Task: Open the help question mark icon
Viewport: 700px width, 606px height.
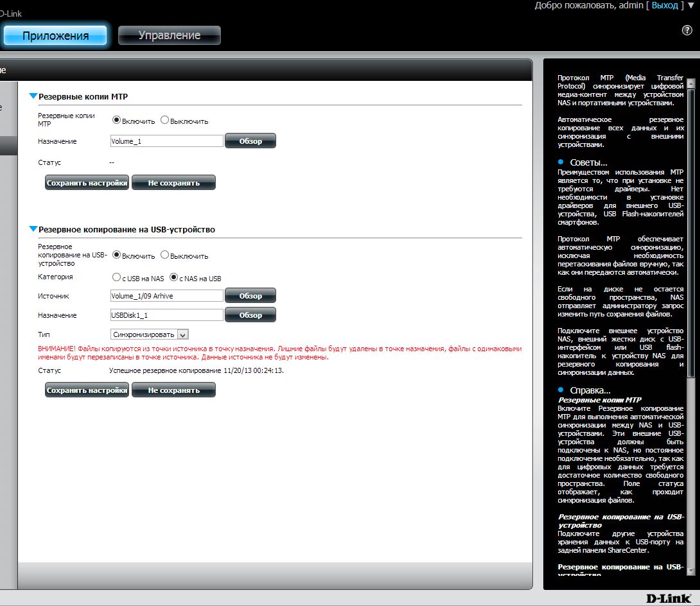Action: 687,31
